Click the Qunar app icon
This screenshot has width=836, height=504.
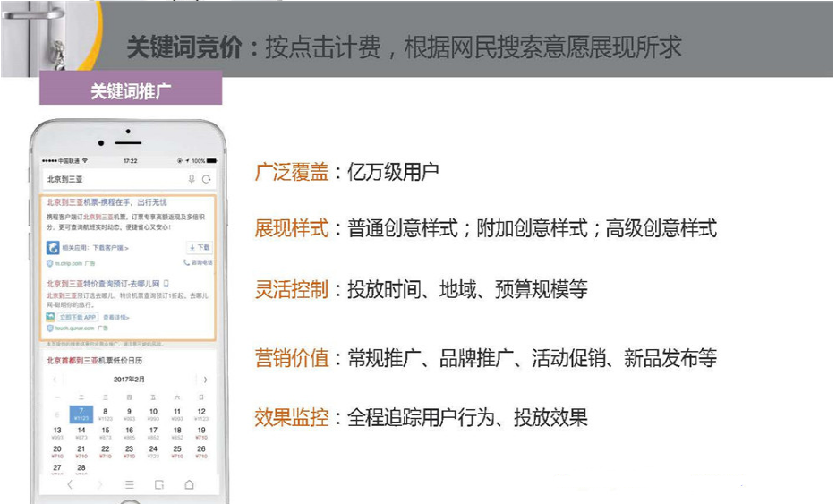tap(51, 317)
